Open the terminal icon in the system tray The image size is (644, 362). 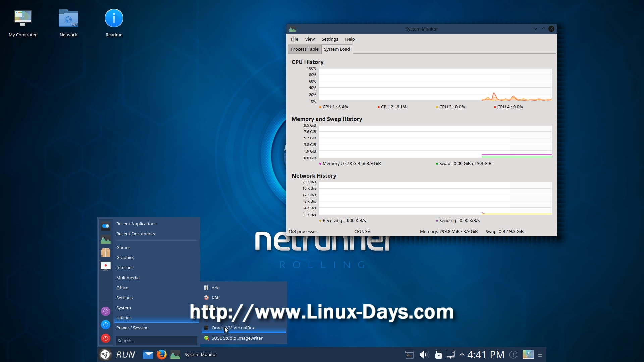[x=410, y=355]
